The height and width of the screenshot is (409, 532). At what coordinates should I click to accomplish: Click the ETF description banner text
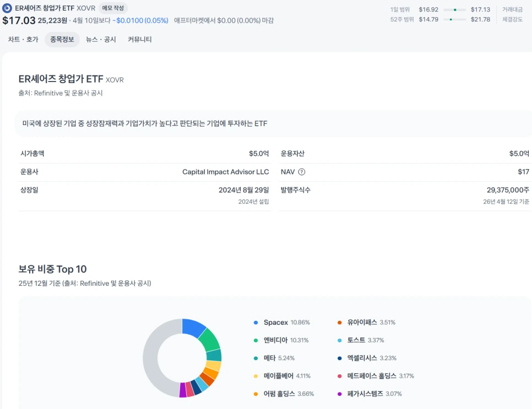click(145, 123)
